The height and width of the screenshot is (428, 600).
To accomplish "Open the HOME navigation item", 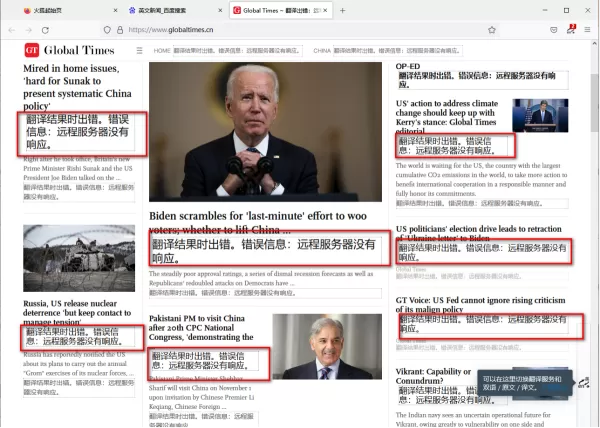I will coord(162,50).
